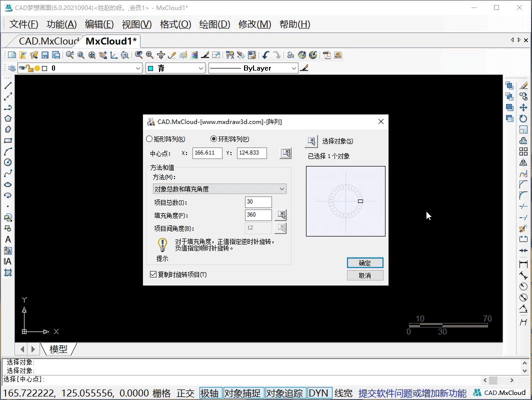
Task: Open the 格式(O) menu
Action: click(x=175, y=24)
